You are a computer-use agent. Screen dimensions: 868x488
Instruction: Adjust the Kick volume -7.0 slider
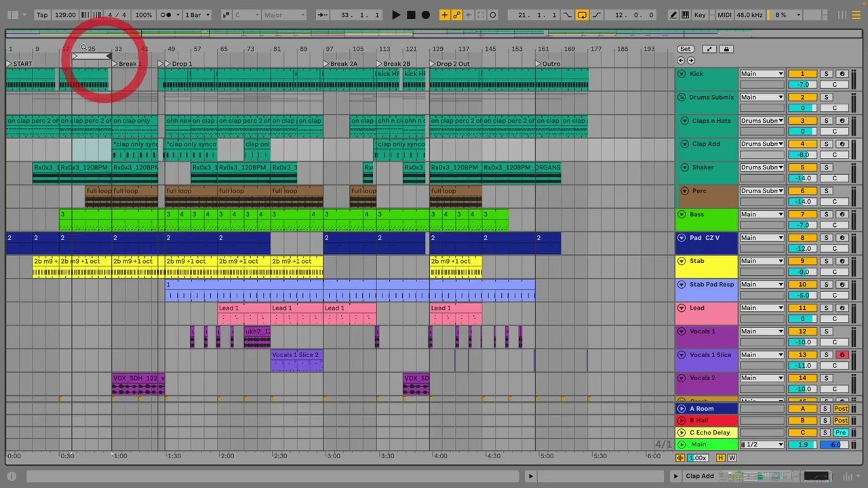pos(802,85)
